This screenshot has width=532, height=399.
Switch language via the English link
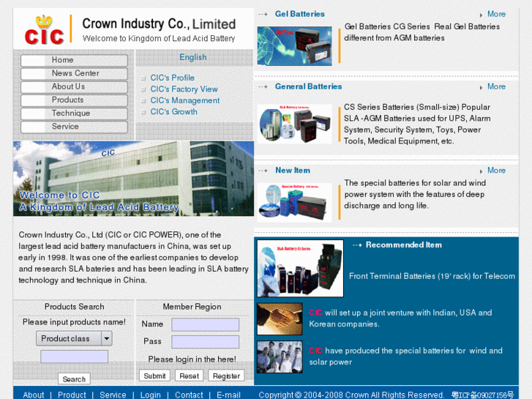coord(192,57)
